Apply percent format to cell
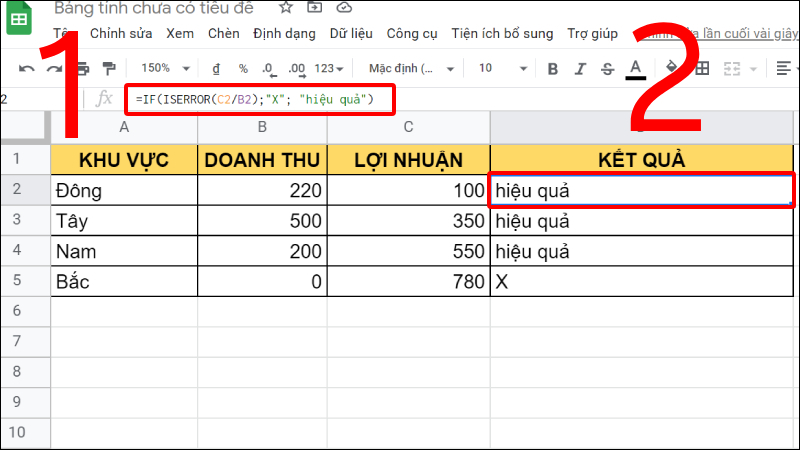Image resolution: width=800 pixels, height=450 pixels. (243, 69)
